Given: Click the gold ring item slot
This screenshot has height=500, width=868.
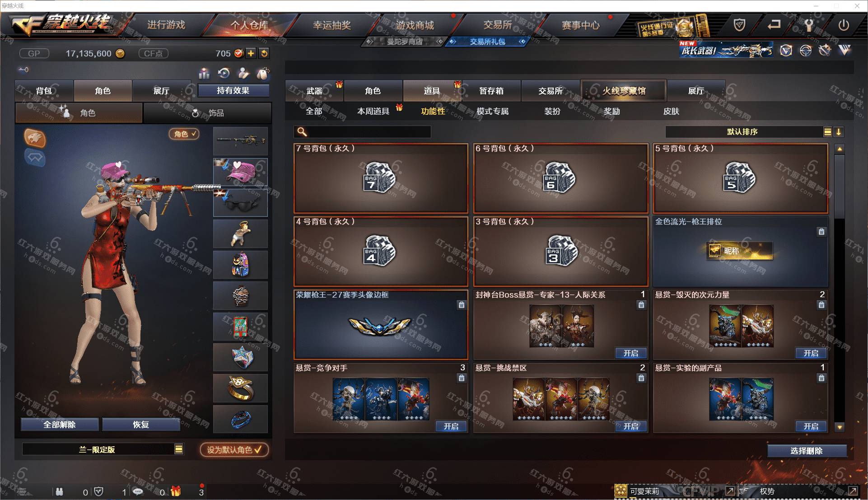Looking at the screenshot, I should (x=240, y=388).
